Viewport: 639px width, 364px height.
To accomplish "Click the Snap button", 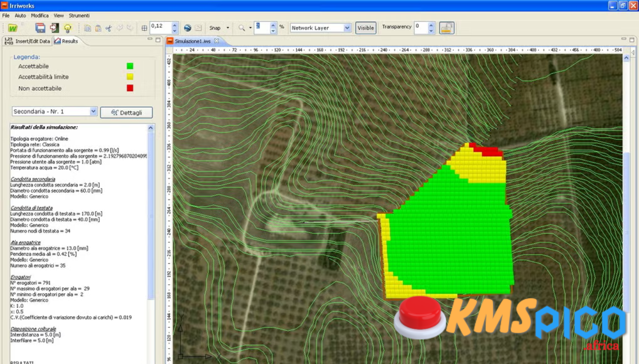I will [x=215, y=28].
